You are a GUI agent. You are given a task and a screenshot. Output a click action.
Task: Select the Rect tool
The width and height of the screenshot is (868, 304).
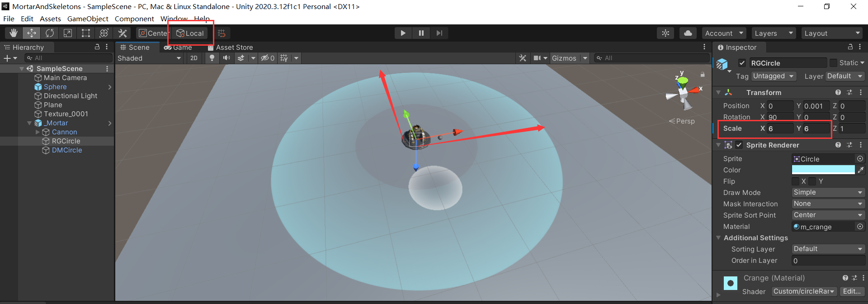coord(86,33)
